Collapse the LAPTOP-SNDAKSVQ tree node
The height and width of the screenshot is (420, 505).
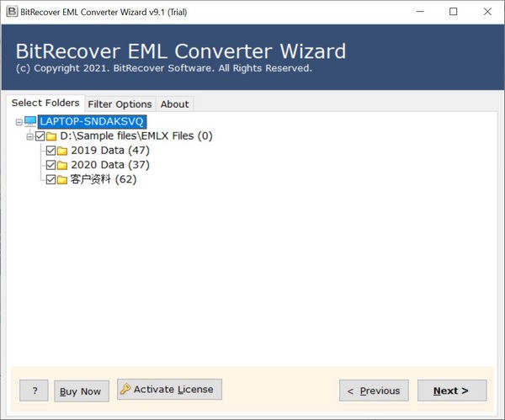coord(19,122)
